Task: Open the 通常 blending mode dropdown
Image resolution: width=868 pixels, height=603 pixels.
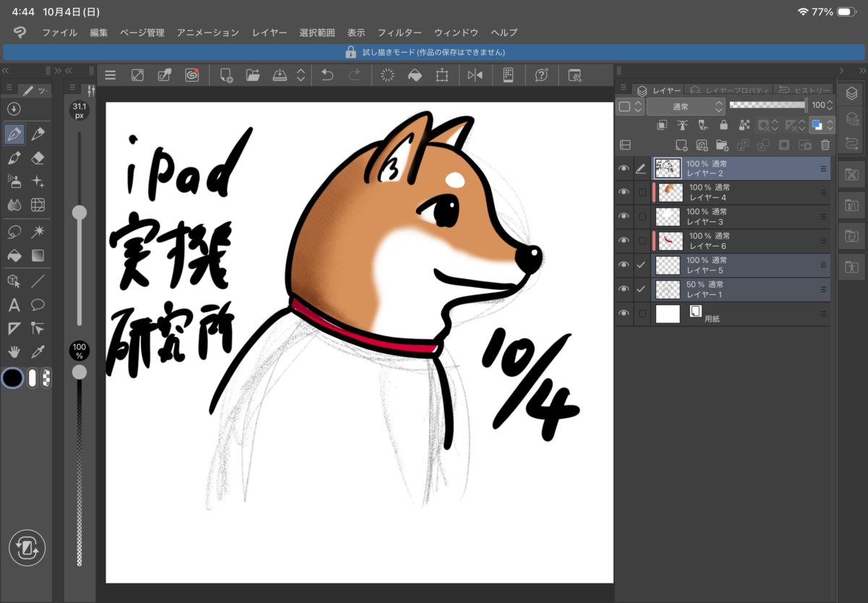Action: tap(685, 106)
